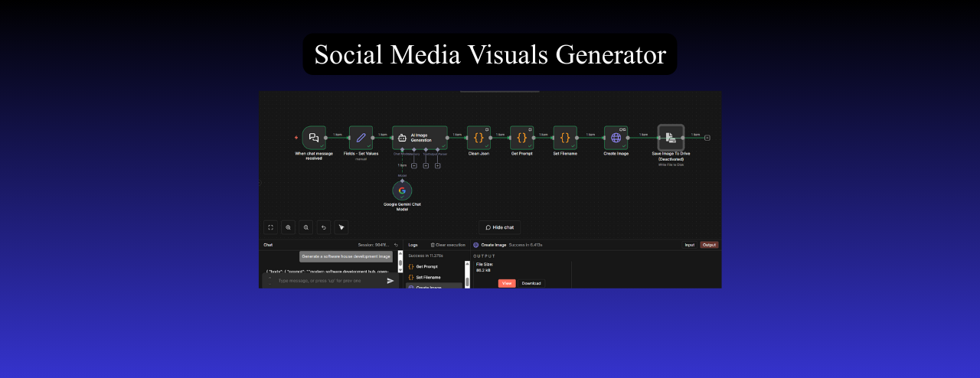Click the red View button
The height and width of the screenshot is (378, 980).
point(507,283)
